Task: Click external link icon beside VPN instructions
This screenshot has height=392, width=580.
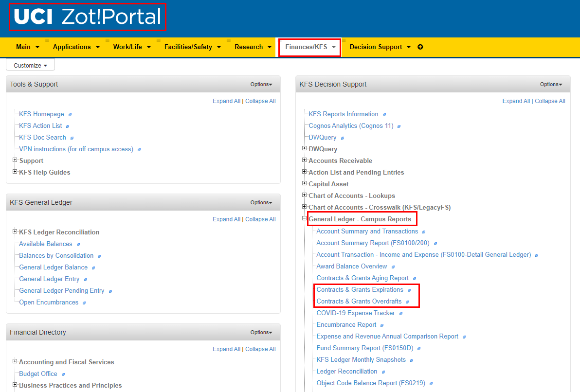Action: pos(139,150)
